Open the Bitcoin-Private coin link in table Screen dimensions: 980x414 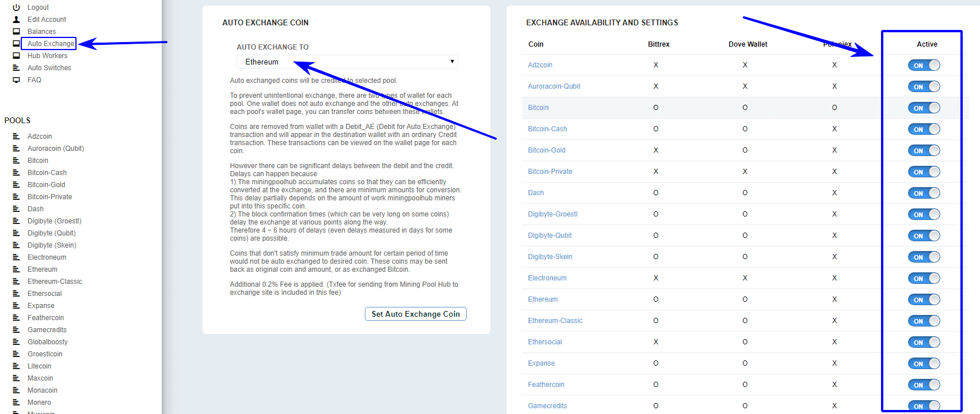pos(550,172)
